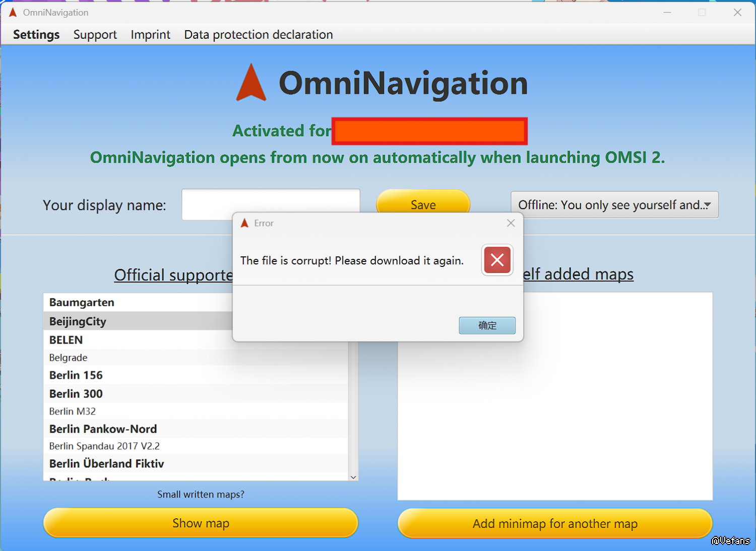This screenshot has height=551, width=756.
Task: Select Berlin 300 in the map list
Action: coord(196,394)
